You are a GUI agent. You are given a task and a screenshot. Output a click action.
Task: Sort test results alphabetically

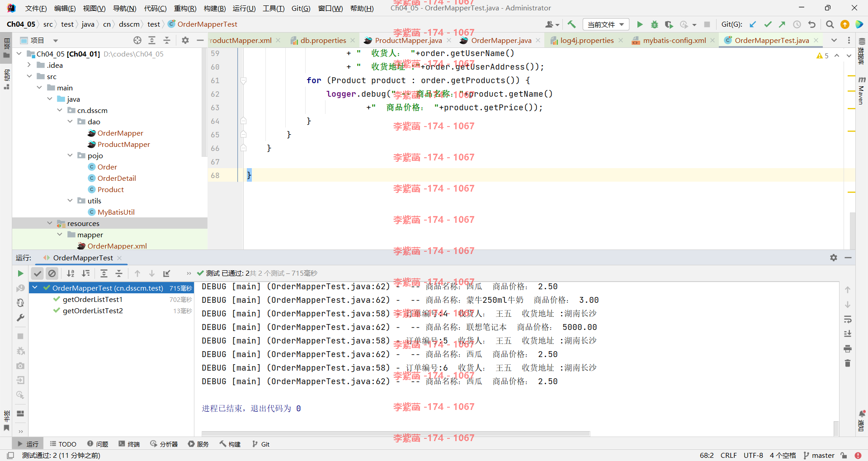[71, 273]
